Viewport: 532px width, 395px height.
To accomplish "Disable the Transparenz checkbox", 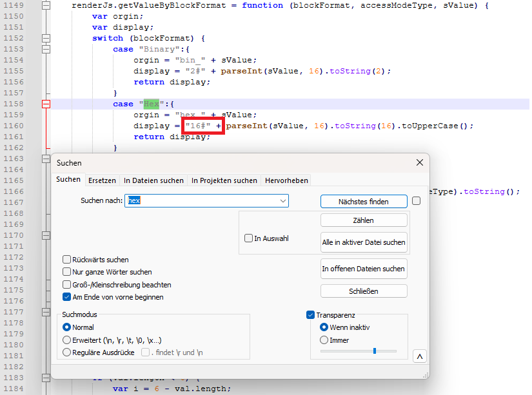I will click(311, 315).
